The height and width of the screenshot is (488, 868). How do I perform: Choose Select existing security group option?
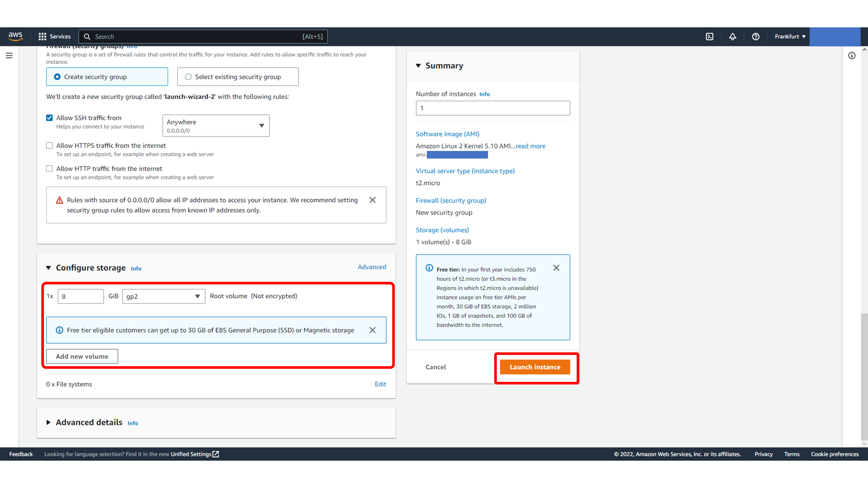click(x=238, y=77)
